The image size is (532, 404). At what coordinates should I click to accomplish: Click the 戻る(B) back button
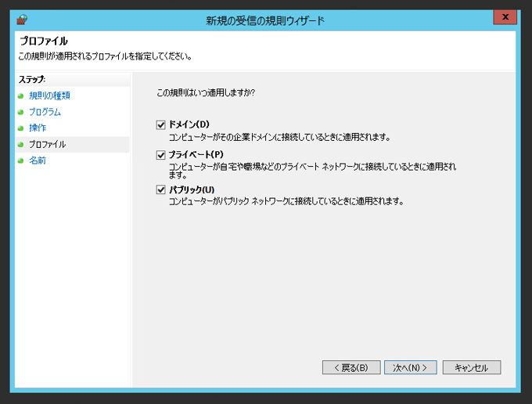pos(351,367)
